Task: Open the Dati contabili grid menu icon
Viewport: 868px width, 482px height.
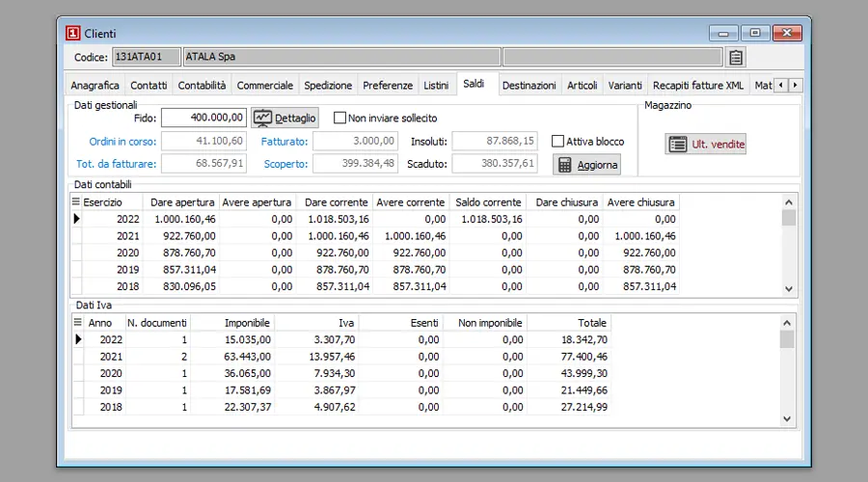Action: tap(76, 202)
